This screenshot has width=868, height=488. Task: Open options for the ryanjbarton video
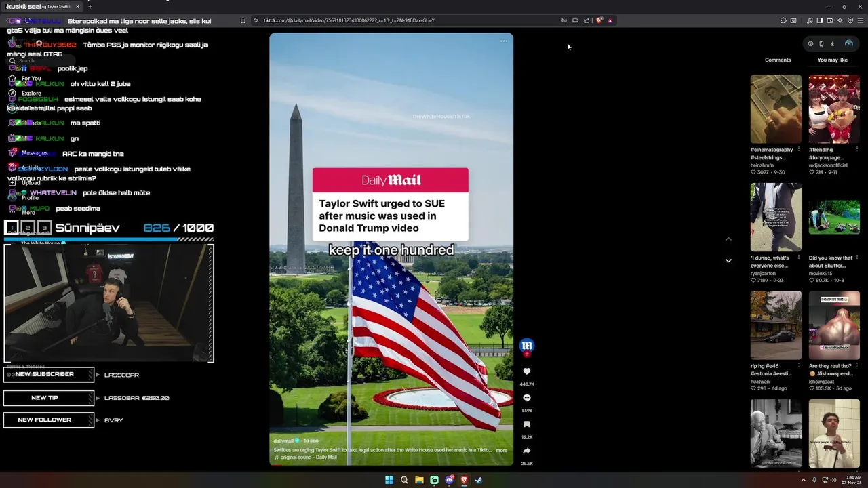(x=798, y=258)
